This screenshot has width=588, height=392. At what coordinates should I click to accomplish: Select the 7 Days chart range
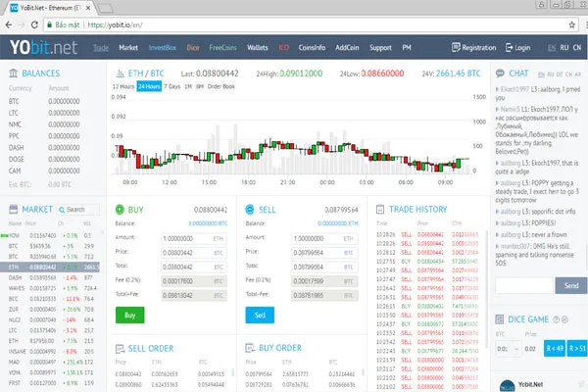click(172, 86)
